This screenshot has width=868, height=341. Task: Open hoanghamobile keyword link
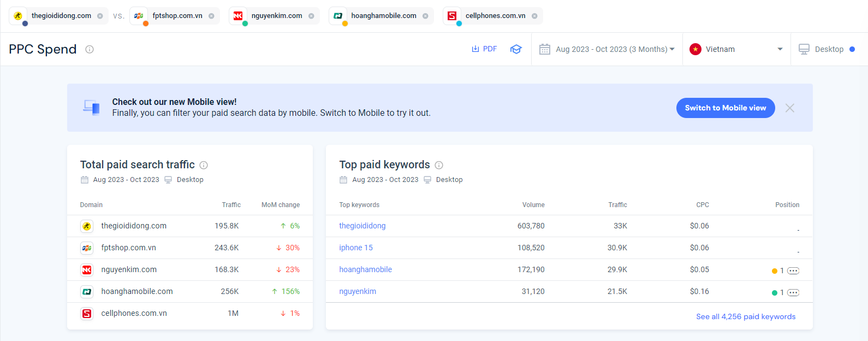coord(366,269)
